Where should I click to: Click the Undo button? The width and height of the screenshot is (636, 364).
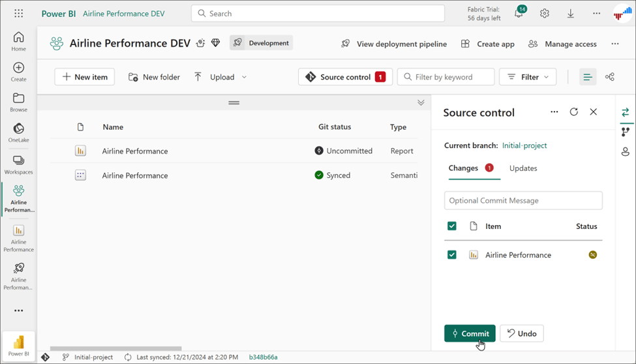coord(522,333)
